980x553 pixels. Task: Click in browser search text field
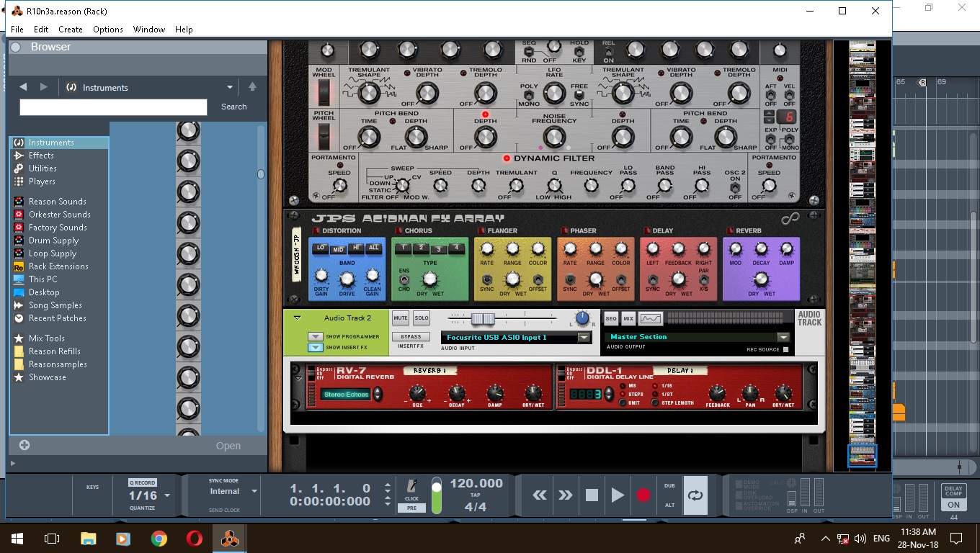113,107
